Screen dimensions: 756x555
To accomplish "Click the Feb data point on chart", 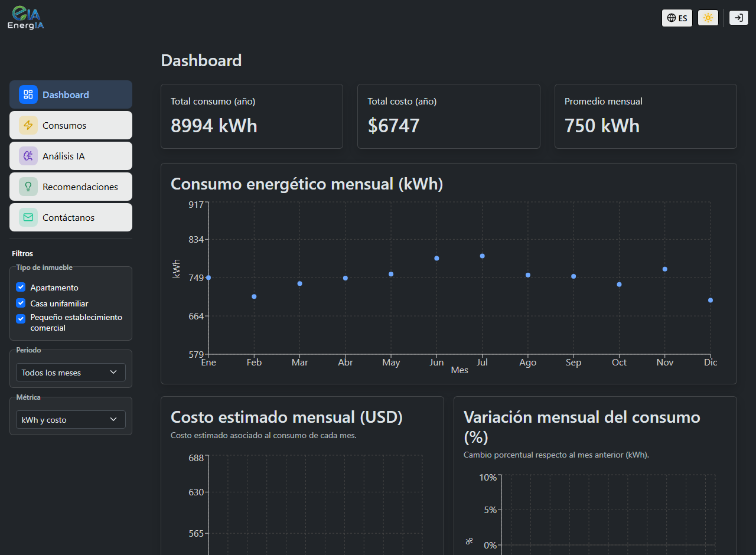I will 254,296.
